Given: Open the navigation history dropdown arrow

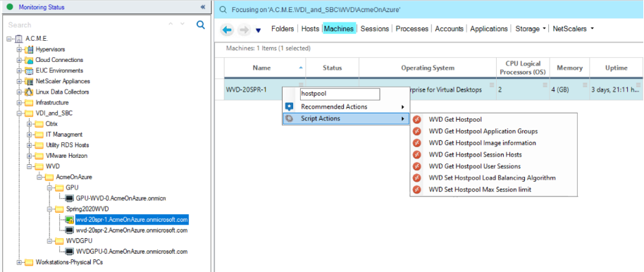Looking at the screenshot, I should coord(259,30).
